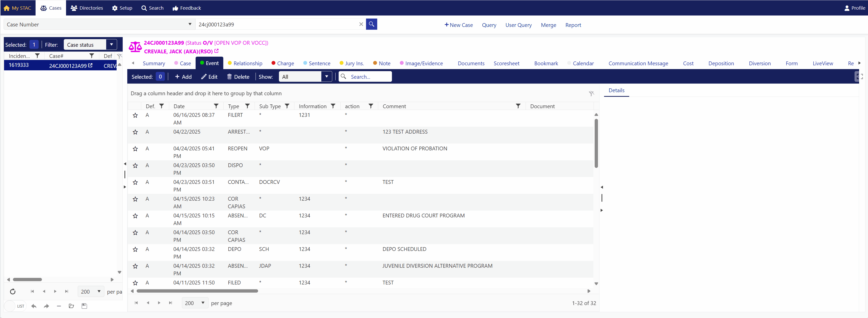Switch to the Charge tab
Screen dimensions: 868x318
pos(285,63)
